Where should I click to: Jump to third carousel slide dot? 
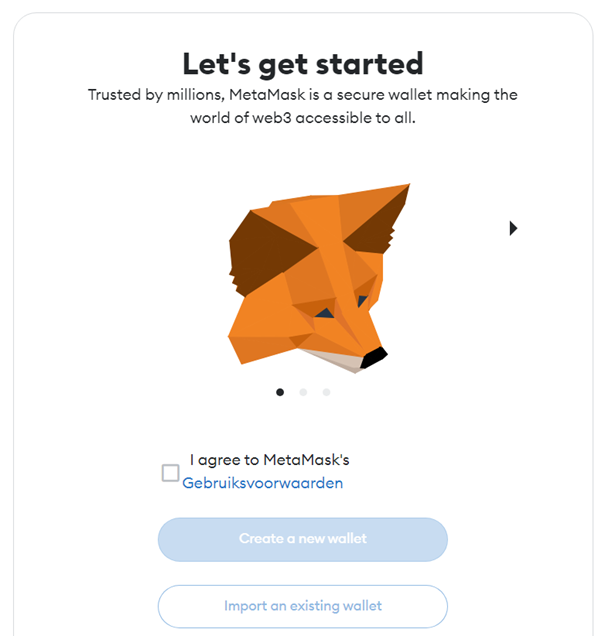tap(326, 392)
